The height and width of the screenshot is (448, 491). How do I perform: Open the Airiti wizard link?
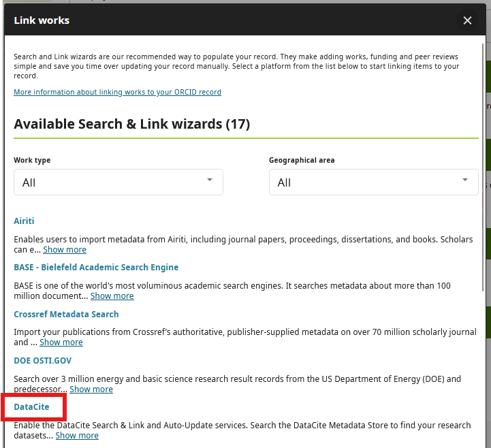coord(24,221)
